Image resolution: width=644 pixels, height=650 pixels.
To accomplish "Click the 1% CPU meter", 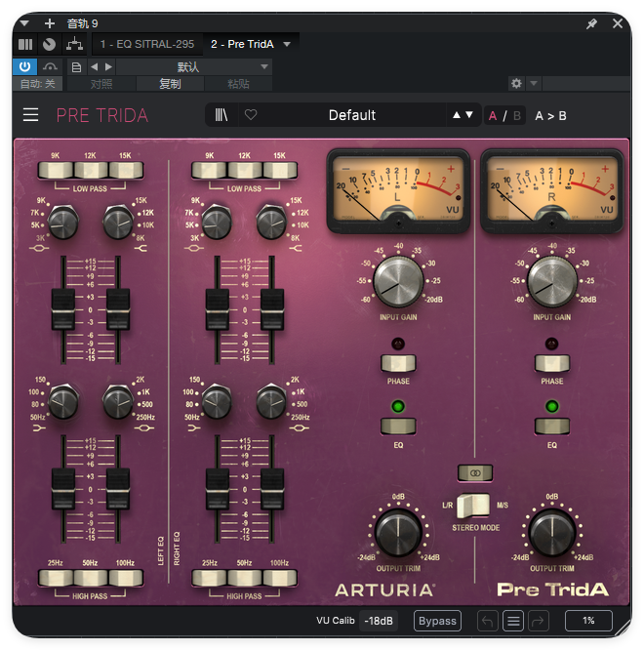I will [588, 621].
